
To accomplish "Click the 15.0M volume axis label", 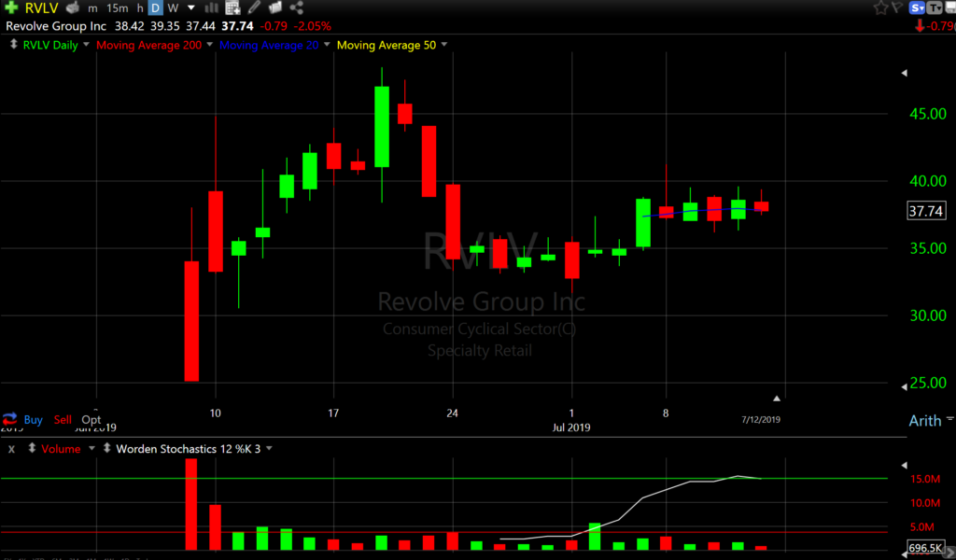I will [x=925, y=479].
